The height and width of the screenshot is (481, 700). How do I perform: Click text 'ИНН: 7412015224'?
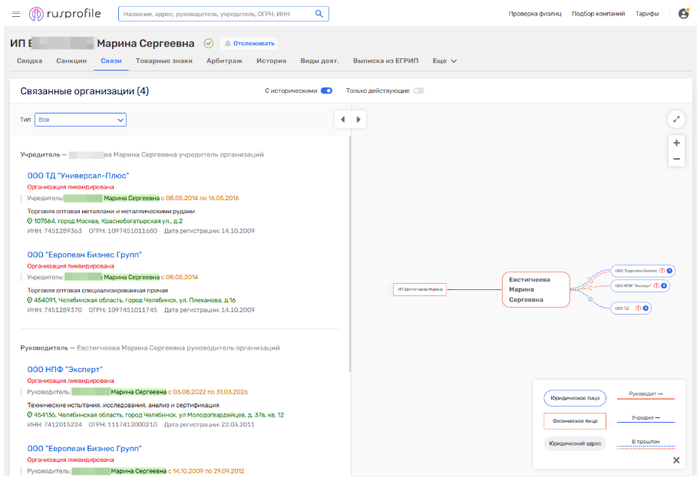(54, 425)
